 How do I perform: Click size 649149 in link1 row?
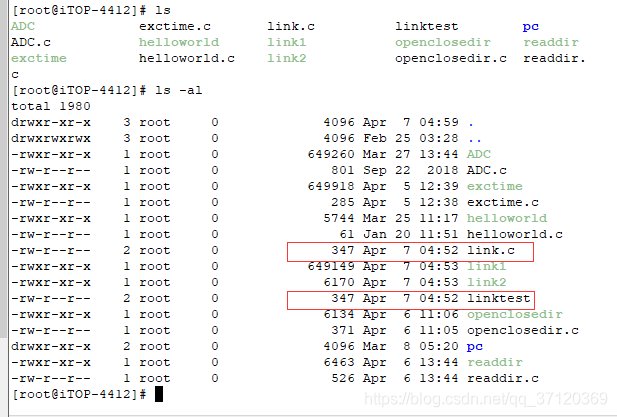coord(331,266)
